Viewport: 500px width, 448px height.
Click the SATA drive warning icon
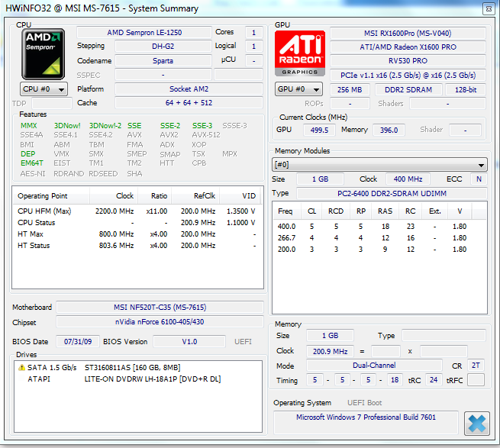click(21, 367)
